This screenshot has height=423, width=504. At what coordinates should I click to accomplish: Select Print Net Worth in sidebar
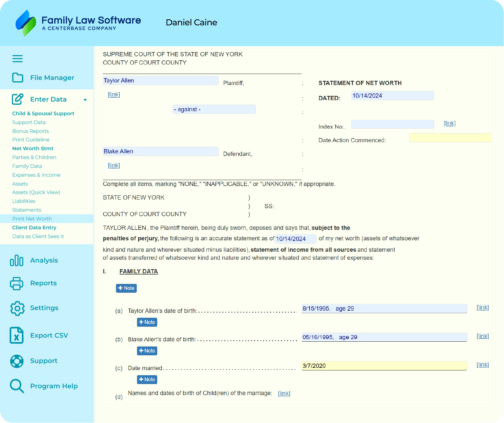pyautogui.click(x=32, y=219)
